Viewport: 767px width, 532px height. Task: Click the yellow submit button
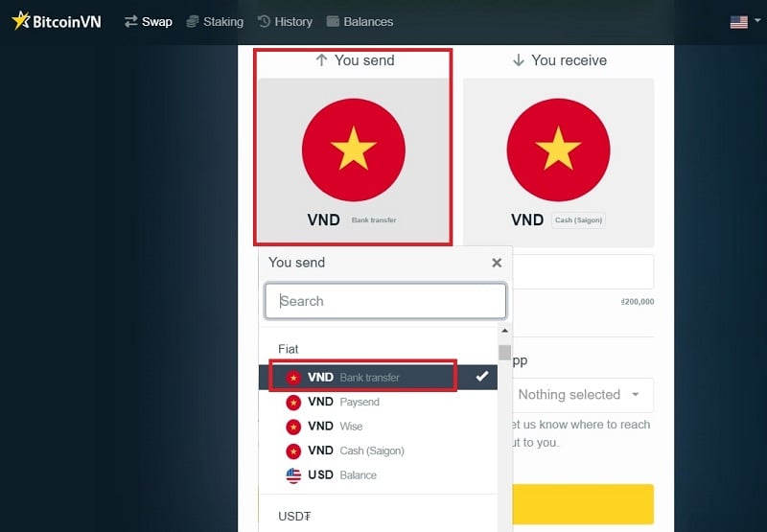[583, 504]
